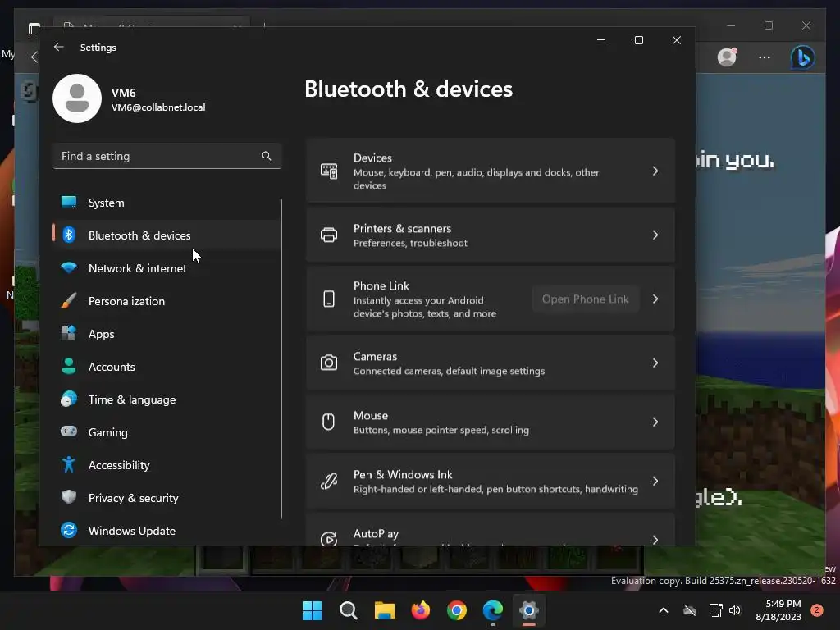This screenshot has width=840, height=630.
Task: Click the Pen & Windows Ink icon
Action: coord(329,481)
